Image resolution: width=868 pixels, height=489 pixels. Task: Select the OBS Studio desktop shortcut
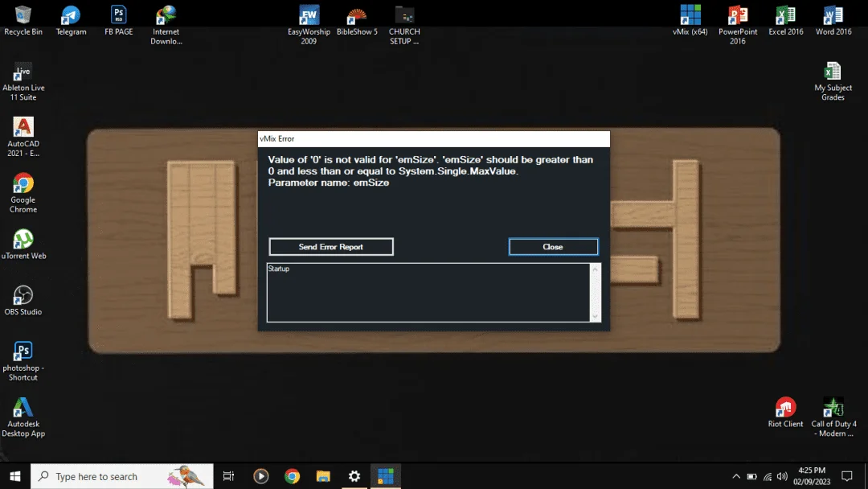(23, 300)
